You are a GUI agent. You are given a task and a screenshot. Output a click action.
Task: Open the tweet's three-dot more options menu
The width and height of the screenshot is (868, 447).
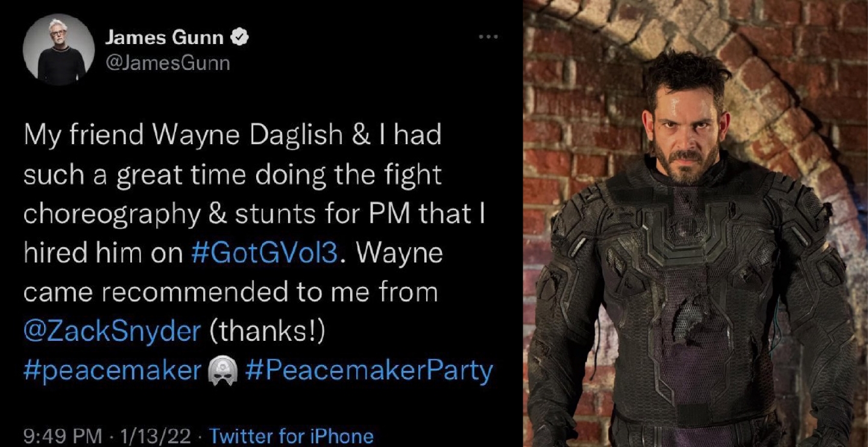pos(488,37)
